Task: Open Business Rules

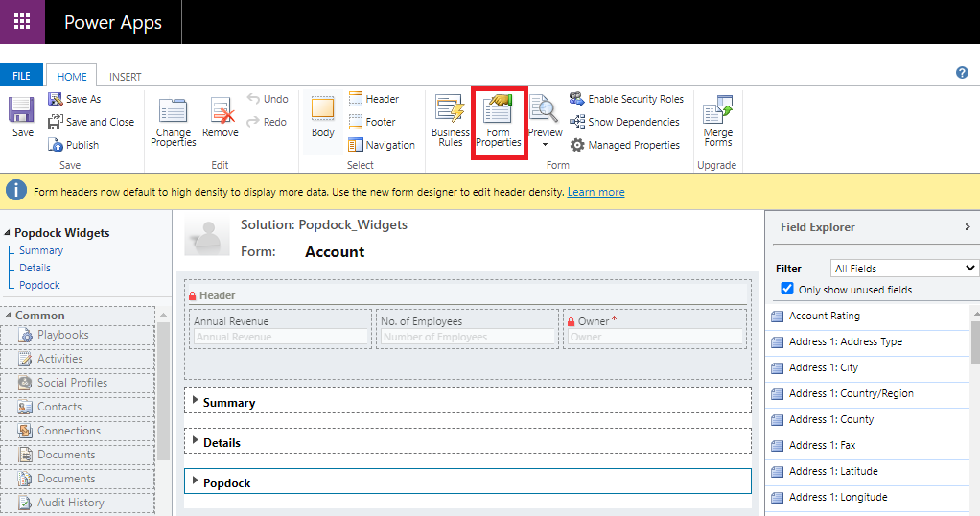Action: click(450, 122)
